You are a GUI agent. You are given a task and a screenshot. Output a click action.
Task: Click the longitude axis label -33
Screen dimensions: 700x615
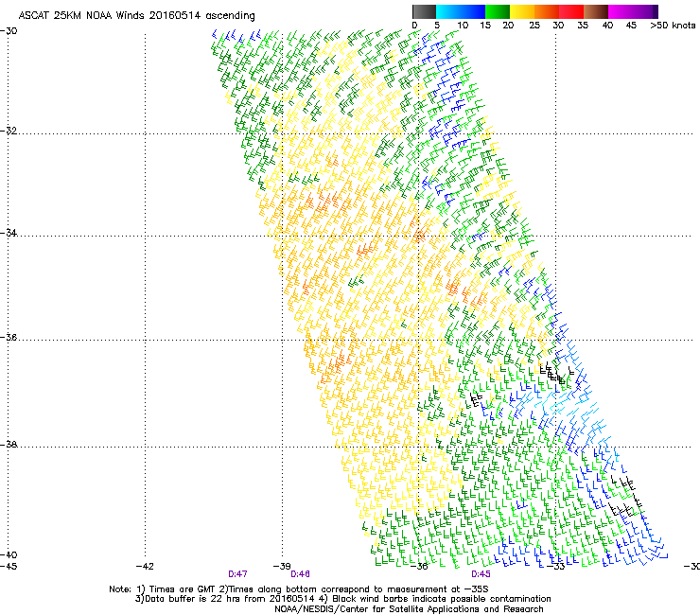556,567
